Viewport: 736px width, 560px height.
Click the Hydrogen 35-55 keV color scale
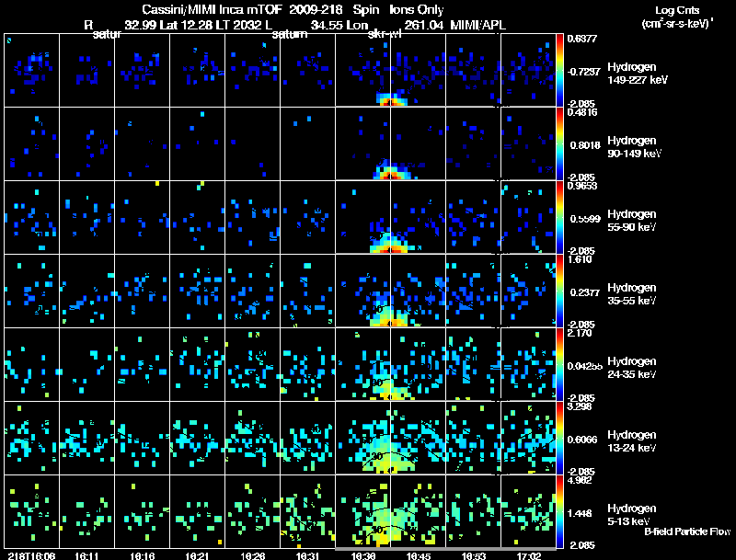(x=559, y=291)
